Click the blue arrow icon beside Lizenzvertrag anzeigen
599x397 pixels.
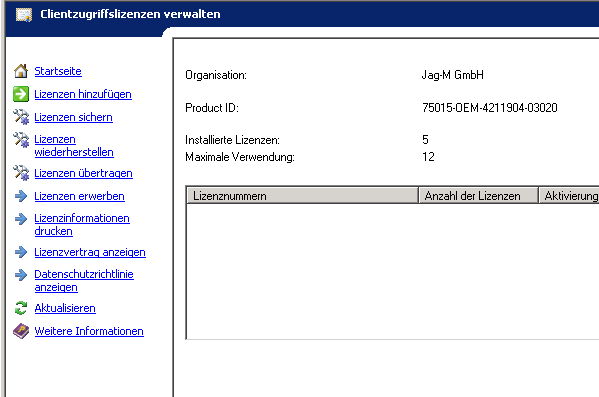tap(21, 252)
